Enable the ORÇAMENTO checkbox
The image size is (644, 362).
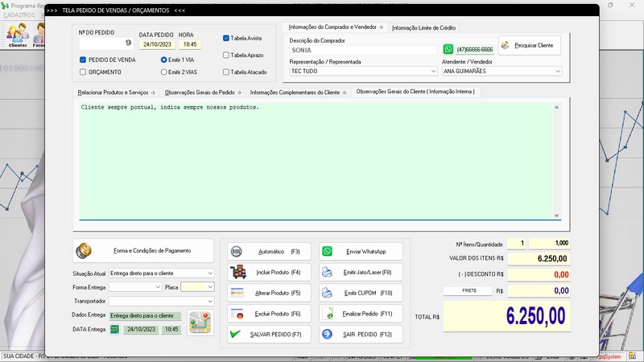pyautogui.click(x=83, y=72)
